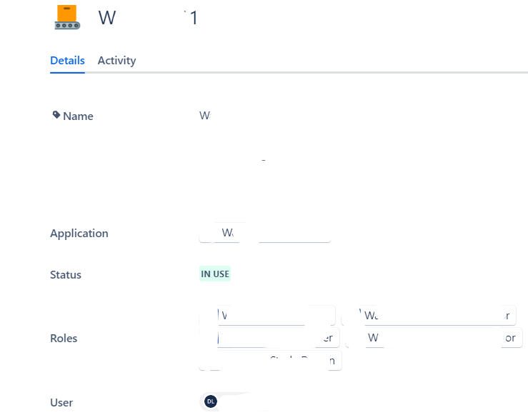Image resolution: width=528 pixels, height=420 pixels.
Task: Click the IN USE status badge
Action: tap(215, 274)
